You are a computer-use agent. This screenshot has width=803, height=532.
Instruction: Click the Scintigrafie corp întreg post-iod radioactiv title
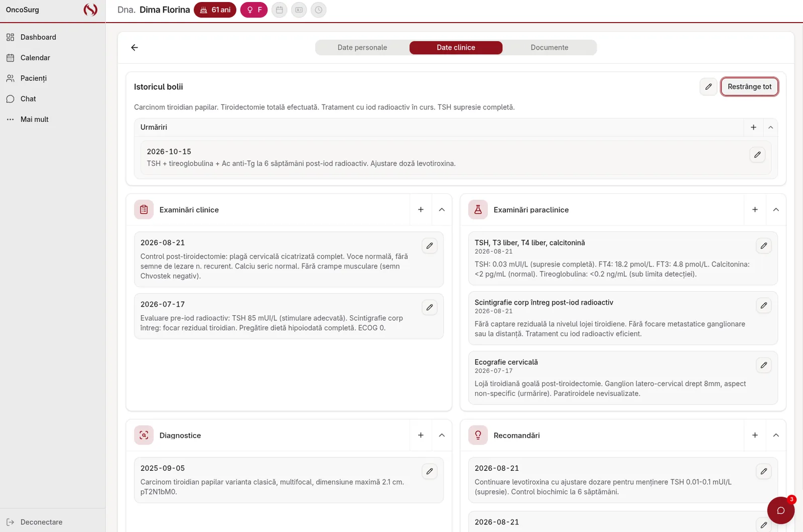[544, 303]
